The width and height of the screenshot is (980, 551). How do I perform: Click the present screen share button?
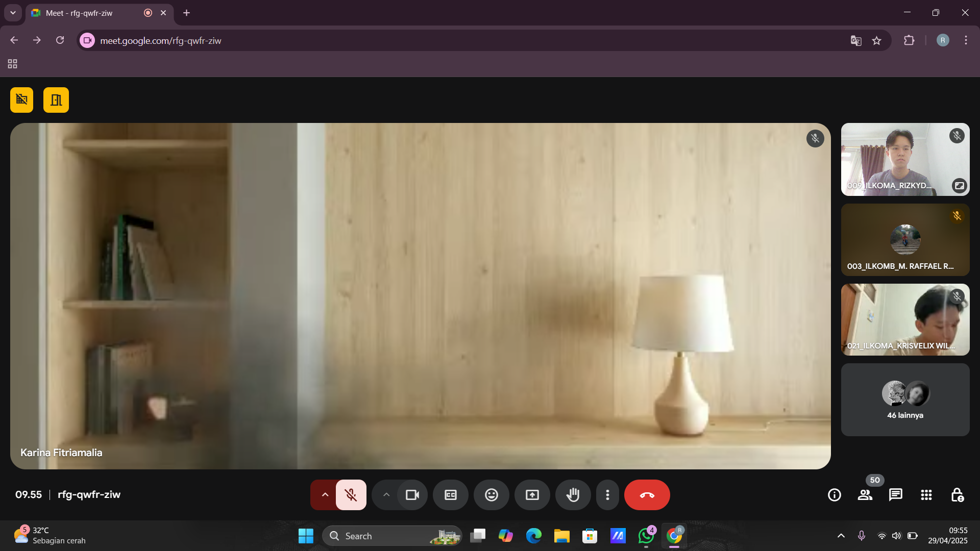point(532,495)
